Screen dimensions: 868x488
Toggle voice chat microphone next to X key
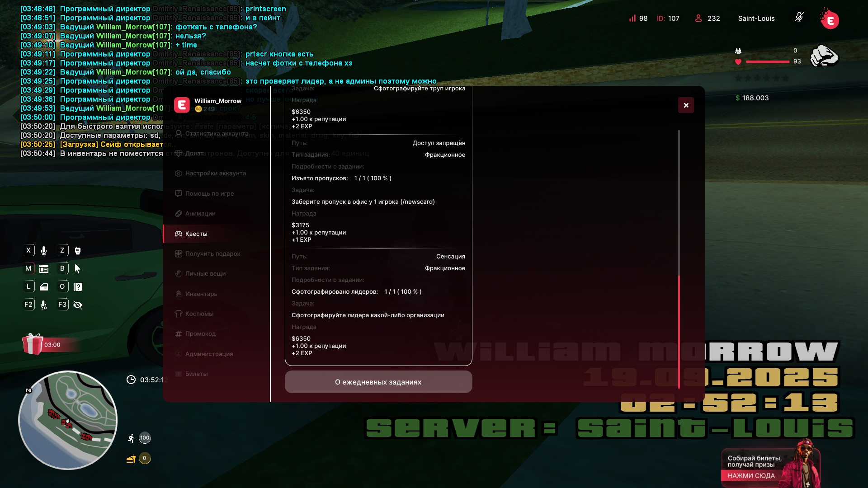click(44, 251)
